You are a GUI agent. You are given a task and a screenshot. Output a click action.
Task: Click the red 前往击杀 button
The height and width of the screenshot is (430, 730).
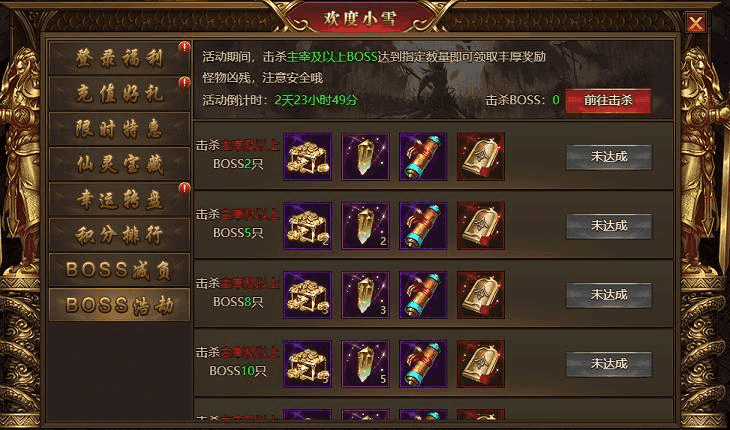608,101
